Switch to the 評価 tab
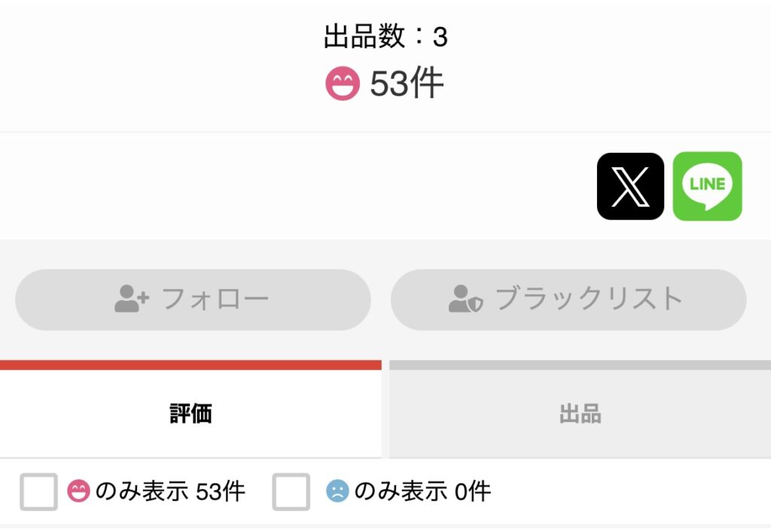The image size is (771, 532). coord(190,414)
